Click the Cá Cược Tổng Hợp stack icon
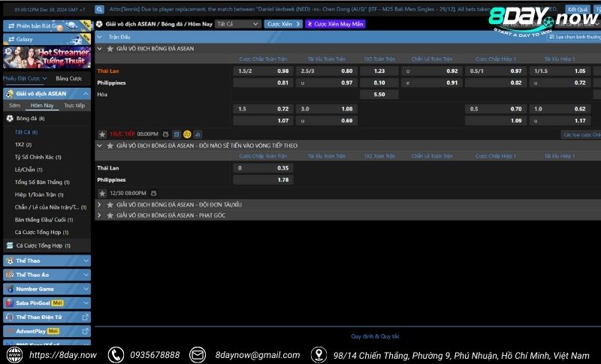 click(x=10, y=245)
